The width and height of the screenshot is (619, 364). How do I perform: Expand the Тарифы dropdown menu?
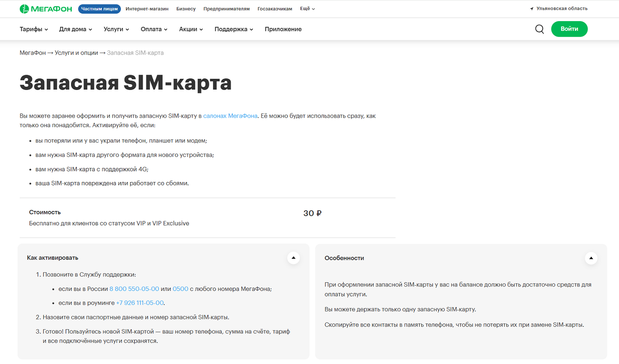click(34, 29)
